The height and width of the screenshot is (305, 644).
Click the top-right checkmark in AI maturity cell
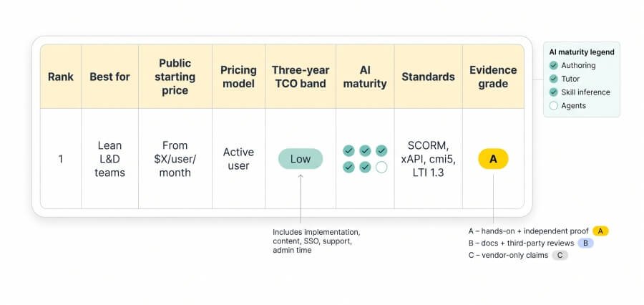[x=381, y=150]
